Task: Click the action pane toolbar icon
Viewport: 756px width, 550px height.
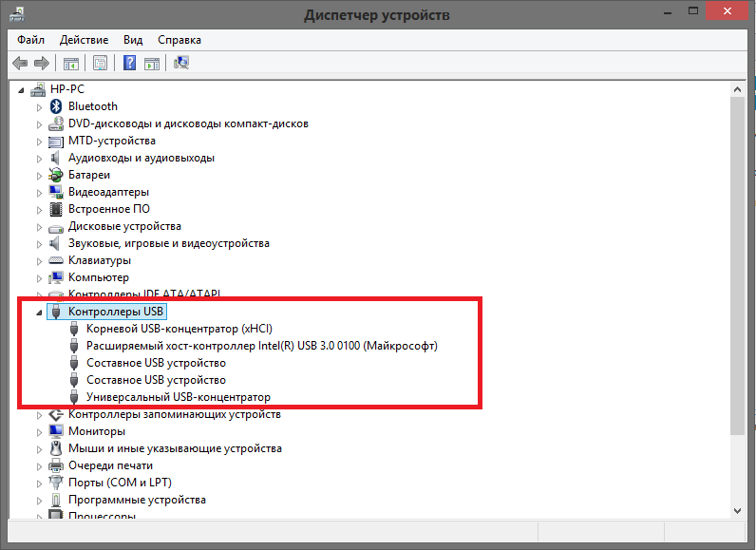Action: [x=152, y=63]
